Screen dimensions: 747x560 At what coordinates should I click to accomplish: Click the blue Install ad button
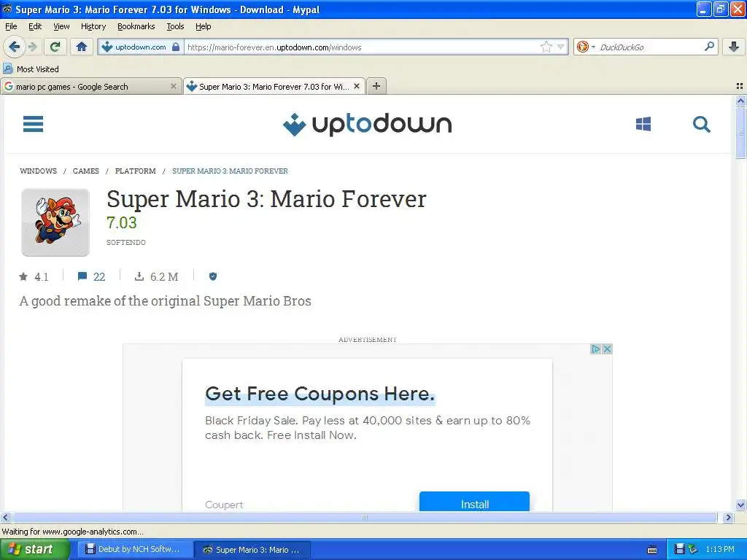(474, 502)
